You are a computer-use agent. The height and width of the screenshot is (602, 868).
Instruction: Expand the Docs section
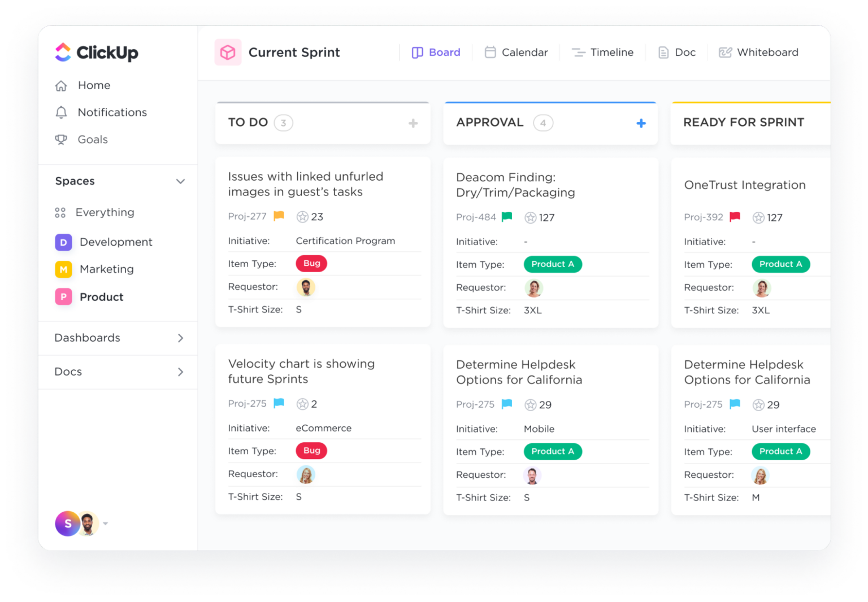[180, 372]
